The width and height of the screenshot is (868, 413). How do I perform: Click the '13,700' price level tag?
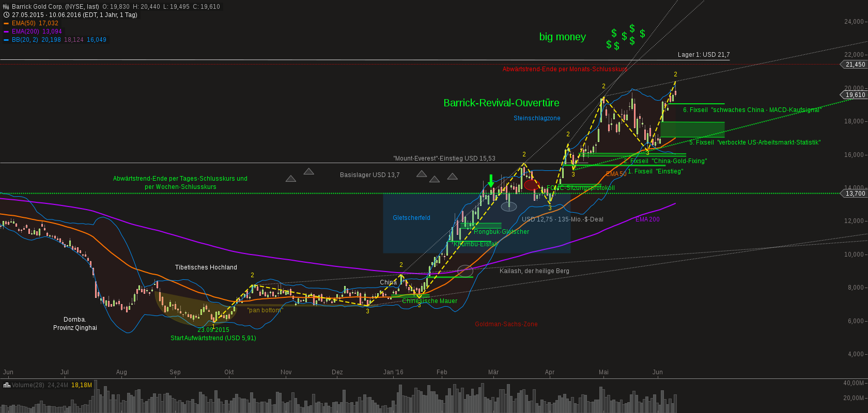855,194
